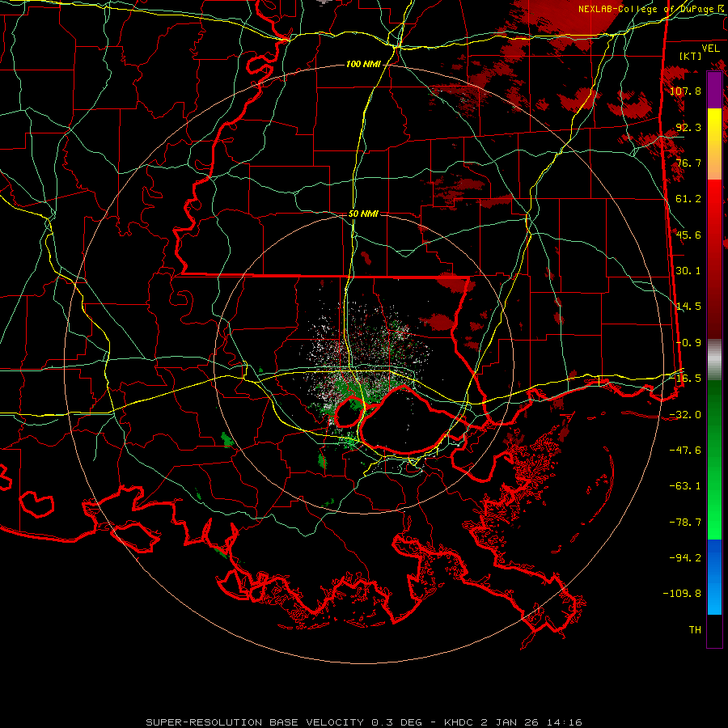Click the -94.2 velocity scale value
728x728 pixels.
685,558
